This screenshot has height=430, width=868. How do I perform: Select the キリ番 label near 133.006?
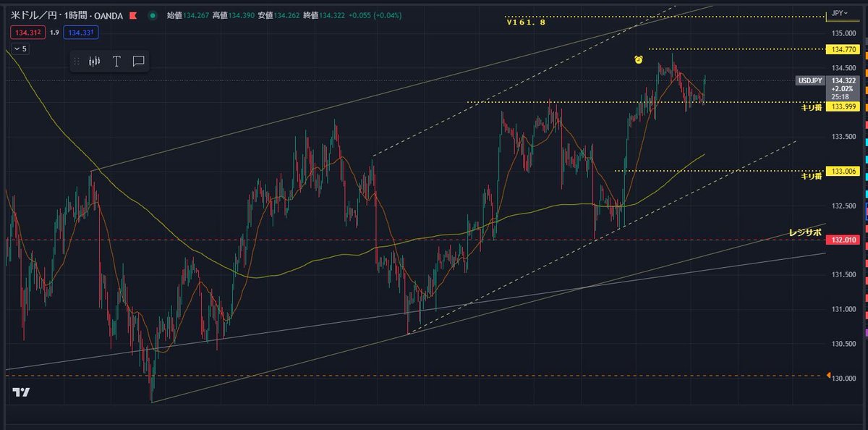pyautogui.click(x=811, y=176)
